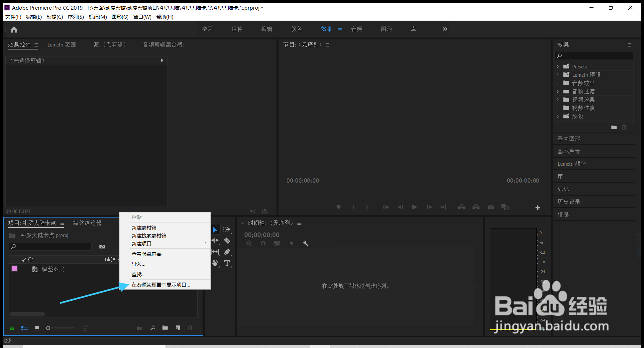
Task: Open Timeline display settings wrench
Action: [x=305, y=243]
